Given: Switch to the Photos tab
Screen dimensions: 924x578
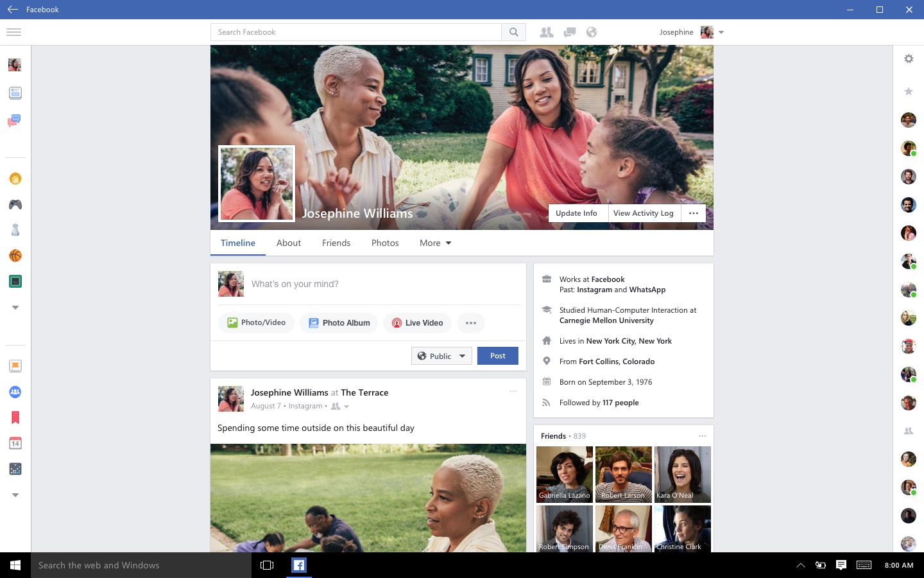Looking at the screenshot, I should (385, 243).
